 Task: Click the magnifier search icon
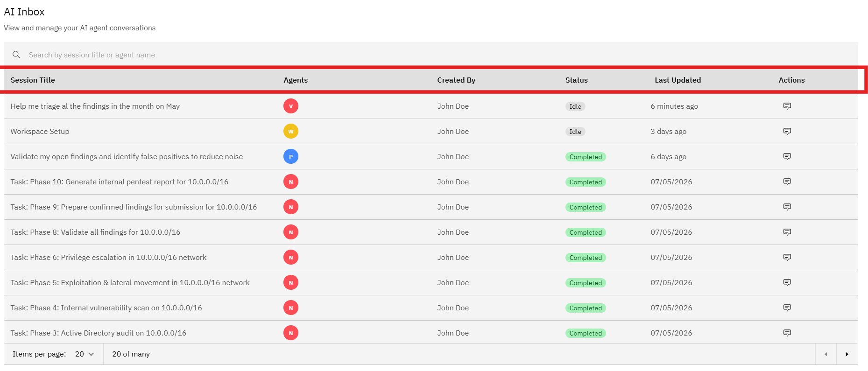[16, 55]
